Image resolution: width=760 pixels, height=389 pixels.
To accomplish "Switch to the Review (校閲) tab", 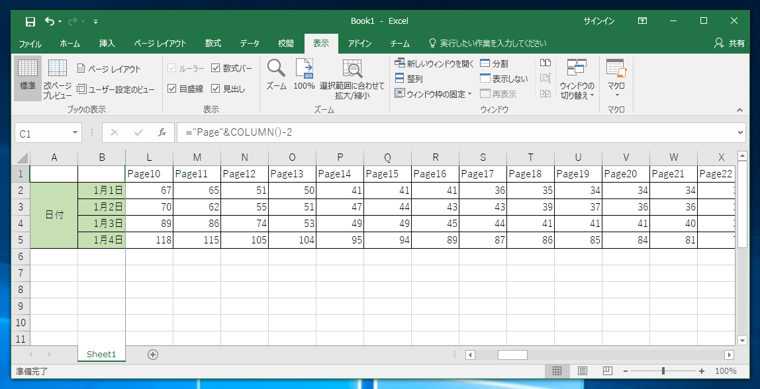I will point(285,44).
